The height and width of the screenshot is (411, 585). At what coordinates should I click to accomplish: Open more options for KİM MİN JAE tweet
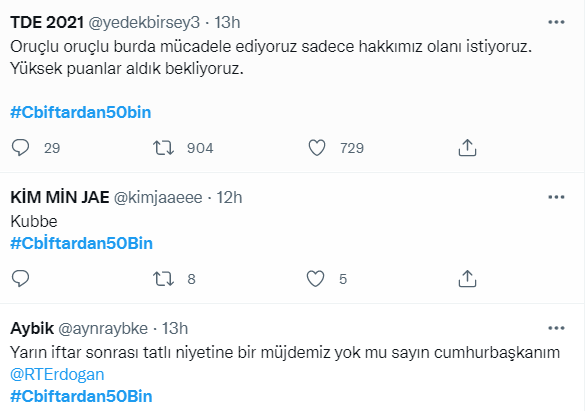(x=556, y=197)
